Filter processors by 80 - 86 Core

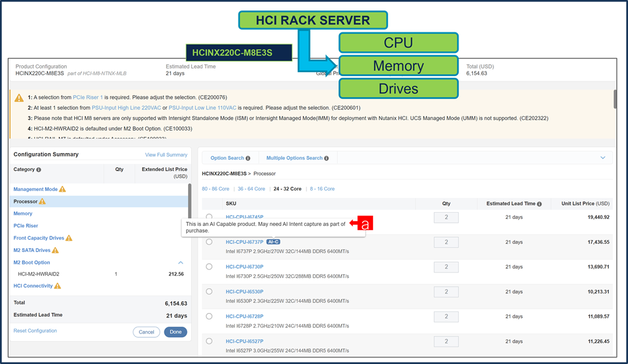coord(216,189)
